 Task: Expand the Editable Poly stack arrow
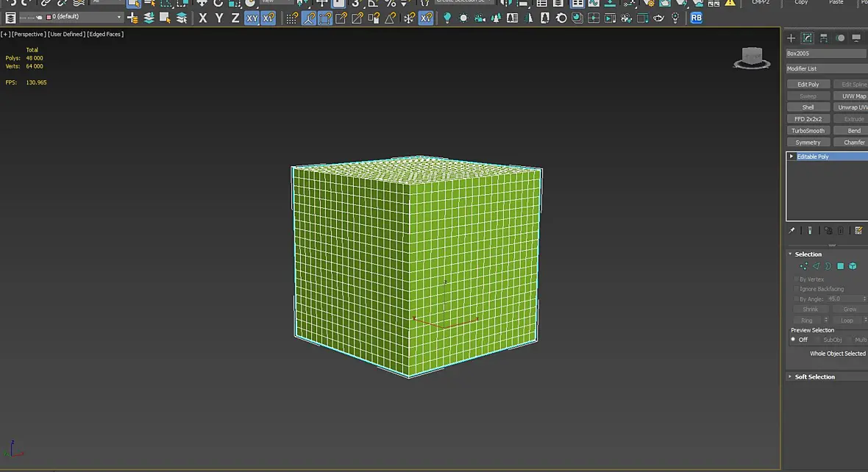tap(791, 157)
